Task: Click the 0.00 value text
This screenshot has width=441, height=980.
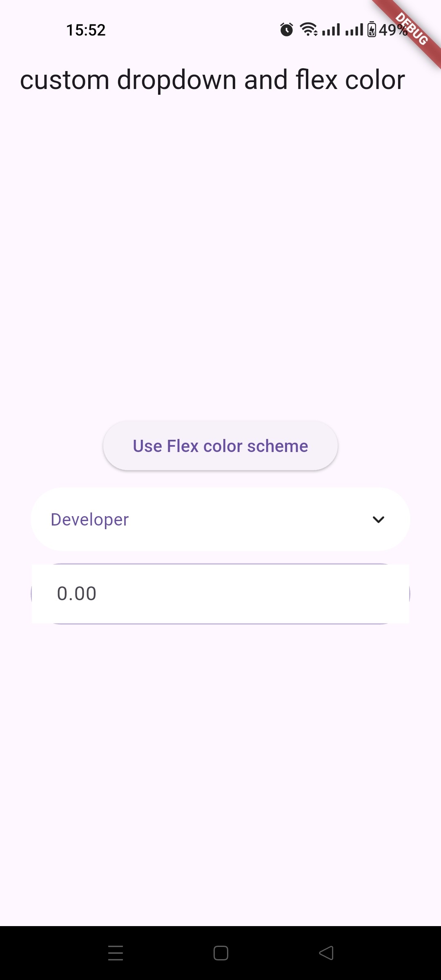Action: pyautogui.click(x=77, y=594)
